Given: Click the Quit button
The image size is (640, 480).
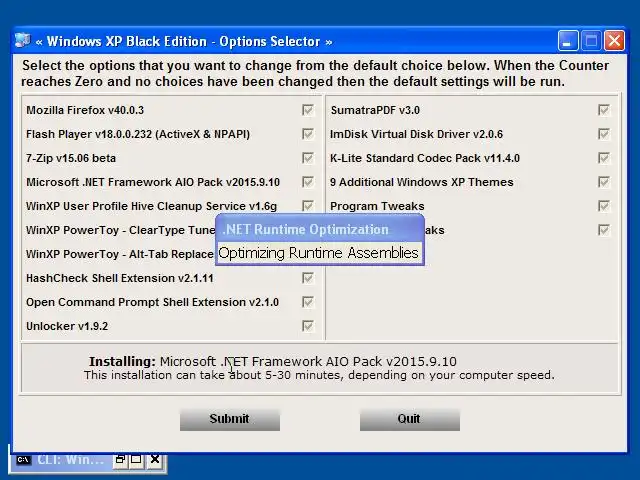Looking at the screenshot, I should click(410, 419).
